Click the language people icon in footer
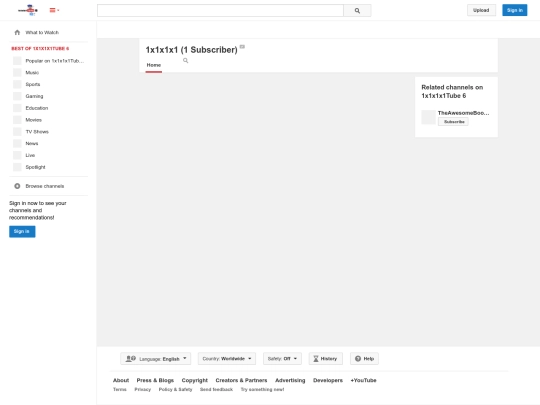 [x=131, y=359]
